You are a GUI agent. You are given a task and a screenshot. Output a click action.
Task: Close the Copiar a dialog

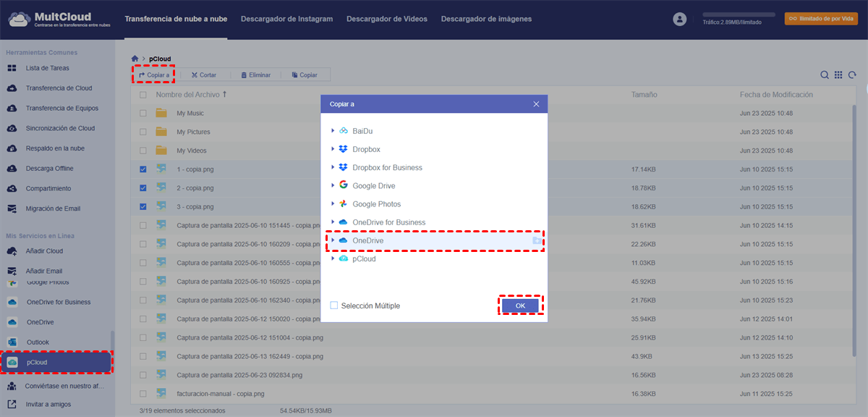click(x=536, y=104)
